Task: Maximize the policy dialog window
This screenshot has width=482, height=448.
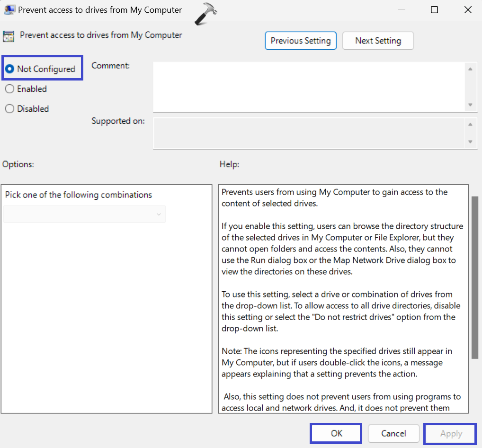Action: (x=434, y=10)
